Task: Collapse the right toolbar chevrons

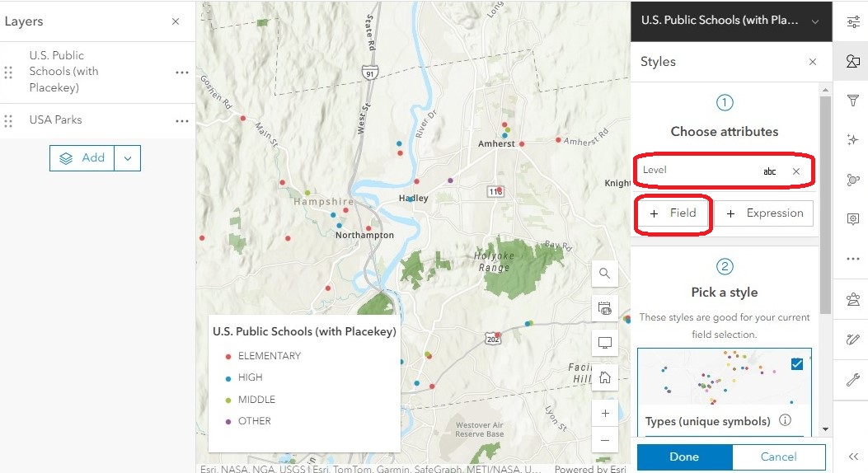Action: point(853,457)
